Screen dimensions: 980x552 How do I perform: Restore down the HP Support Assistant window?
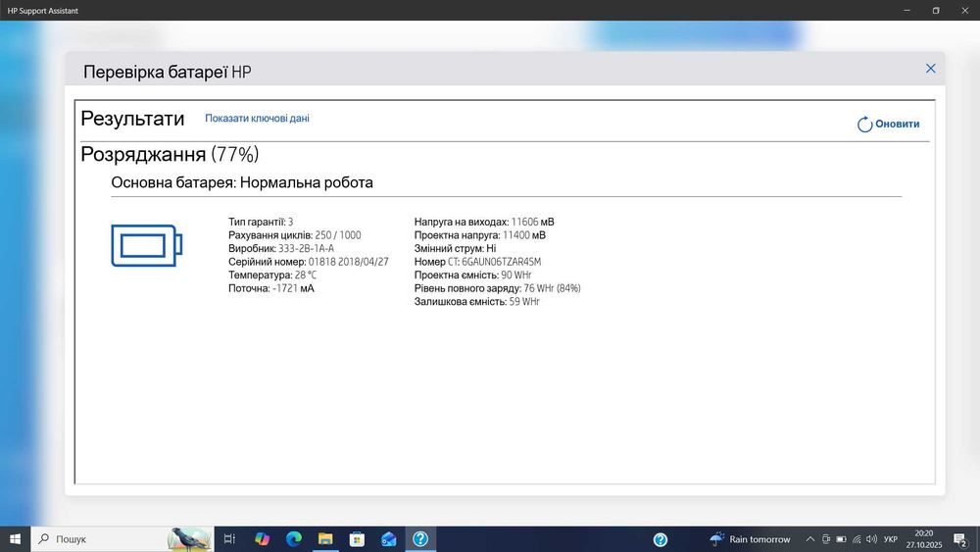936,10
